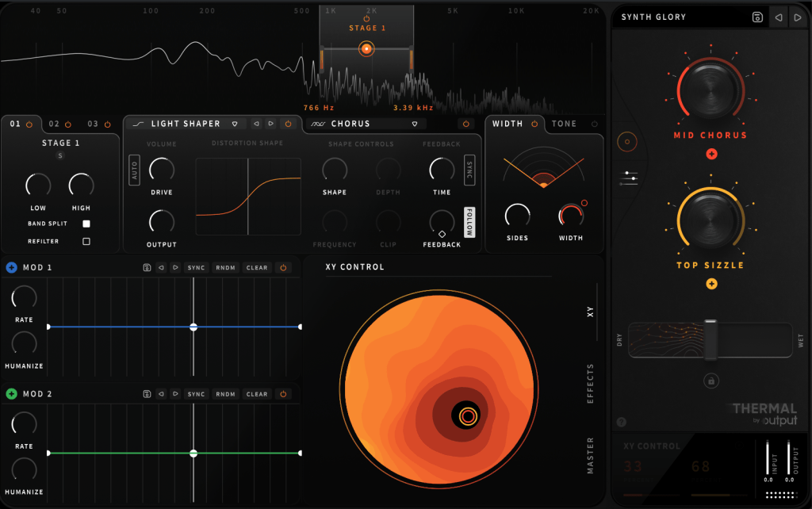
Task: Open the help question mark icon
Action: tap(621, 423)
